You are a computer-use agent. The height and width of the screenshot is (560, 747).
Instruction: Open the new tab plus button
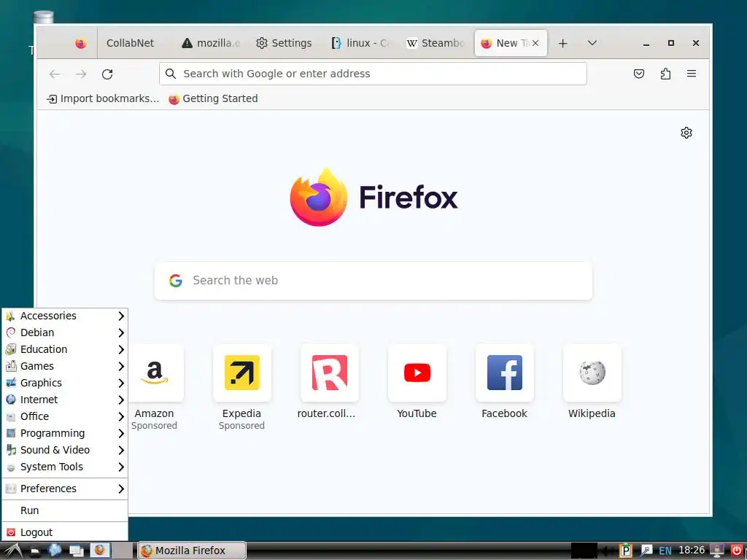pos(562,43)
